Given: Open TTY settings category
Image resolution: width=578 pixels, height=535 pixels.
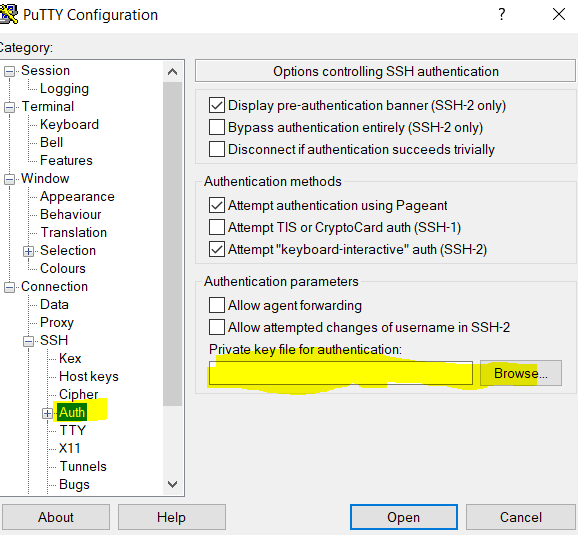Looking at the screenshot, I should (73, 430).
